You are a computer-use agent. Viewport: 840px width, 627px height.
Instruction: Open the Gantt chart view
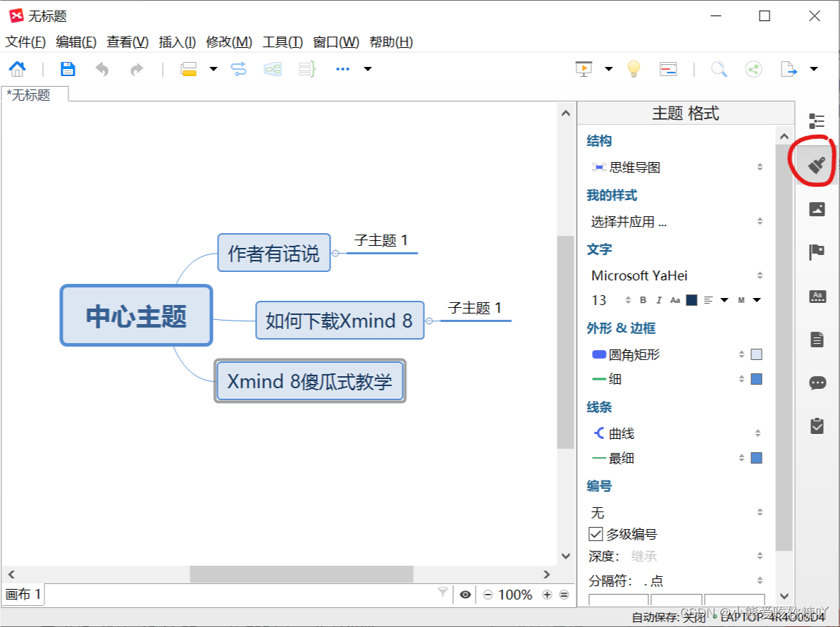tap(668, 69)
